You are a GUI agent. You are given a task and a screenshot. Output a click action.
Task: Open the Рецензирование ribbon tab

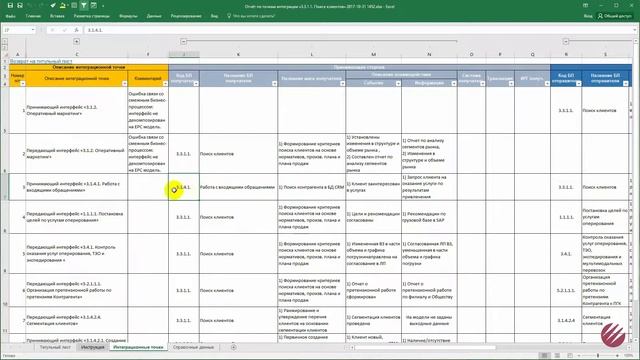[x=186, y=16]
